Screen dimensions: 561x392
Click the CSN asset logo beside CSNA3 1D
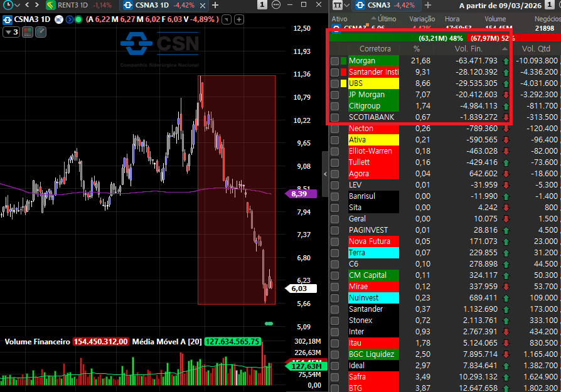7,19
